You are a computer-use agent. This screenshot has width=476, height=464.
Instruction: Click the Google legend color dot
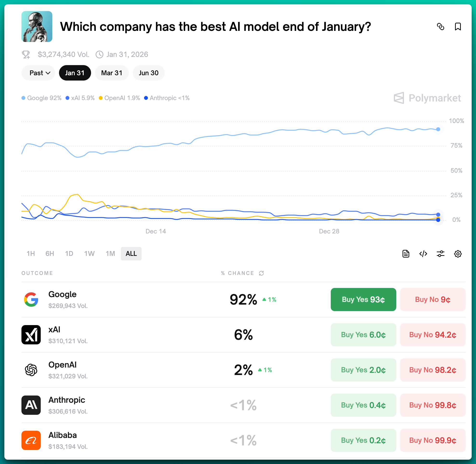coord(23,98)
